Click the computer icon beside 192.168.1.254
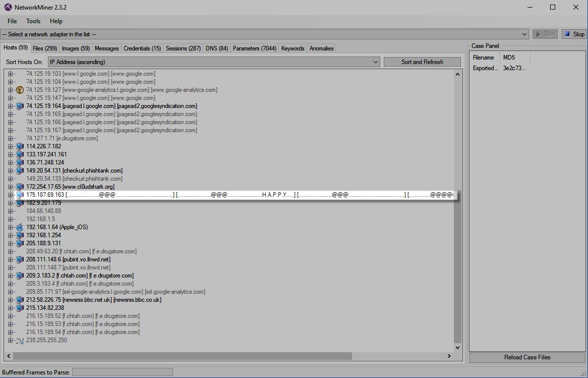 coord(20,235)
